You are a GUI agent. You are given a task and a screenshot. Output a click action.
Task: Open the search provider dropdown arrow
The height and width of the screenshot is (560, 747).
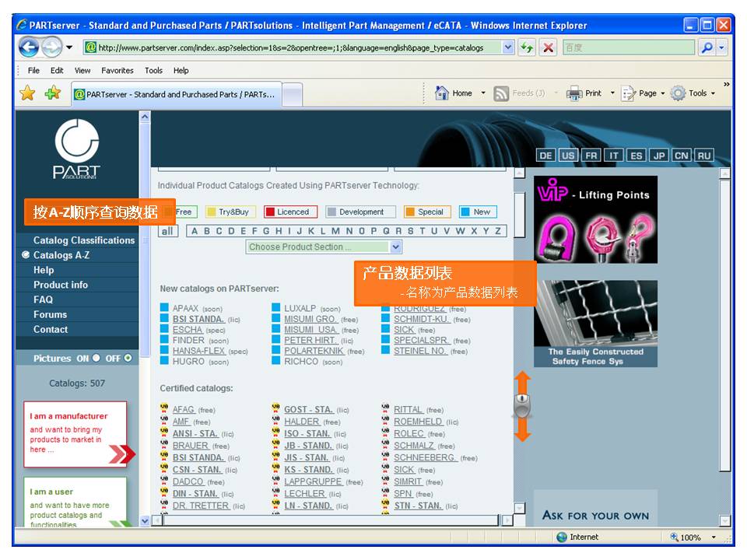coord(722,47)
